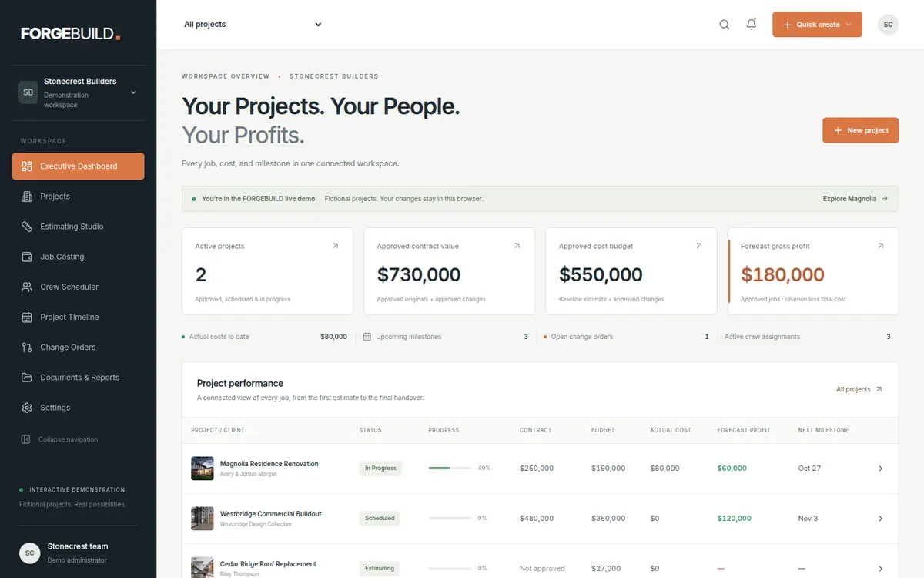Expand the Cedar Ridge Roof Replacement row chevron
Viewport: 924px width, 578px height.
pyautogui.click(x=881, y=569)
